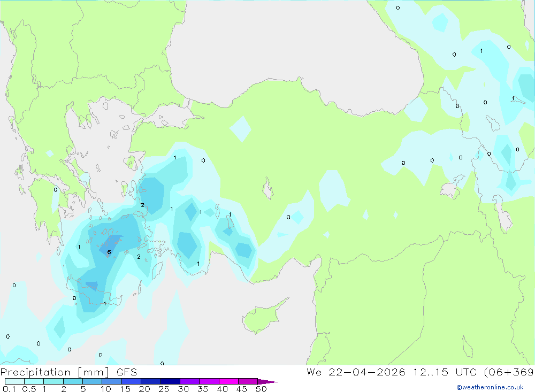Screen dimensions: 535x392
Task: Click the "20" legend scale label
Action: pos(144,389)
